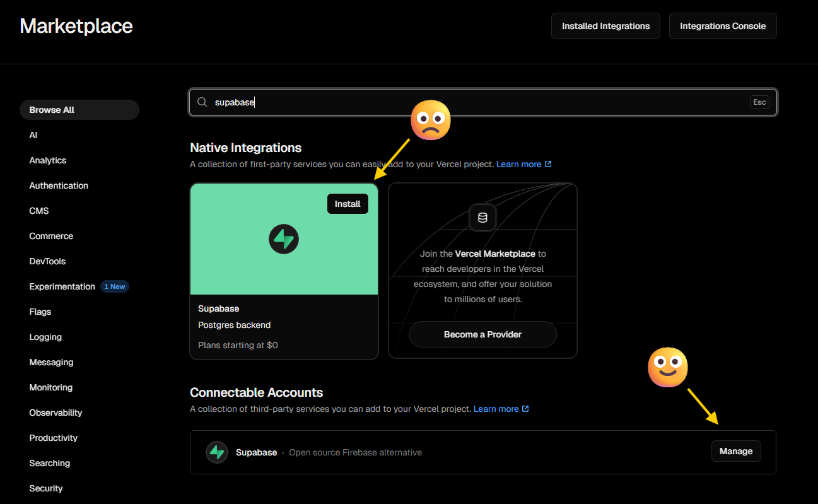Image resolution: width=818 pixels, height=504 pixels.
Task: Click the 1 New badge beside Experimentation
Action: 115,286
